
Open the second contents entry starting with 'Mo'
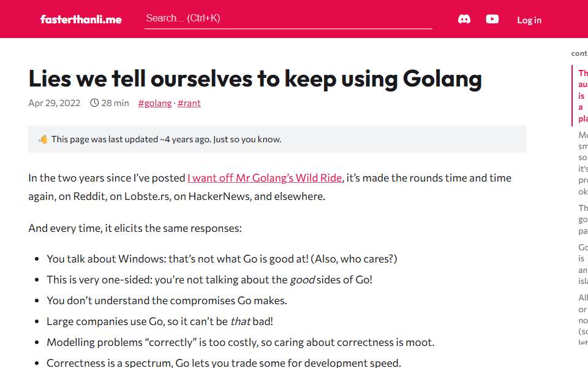(x=582, y=163)
